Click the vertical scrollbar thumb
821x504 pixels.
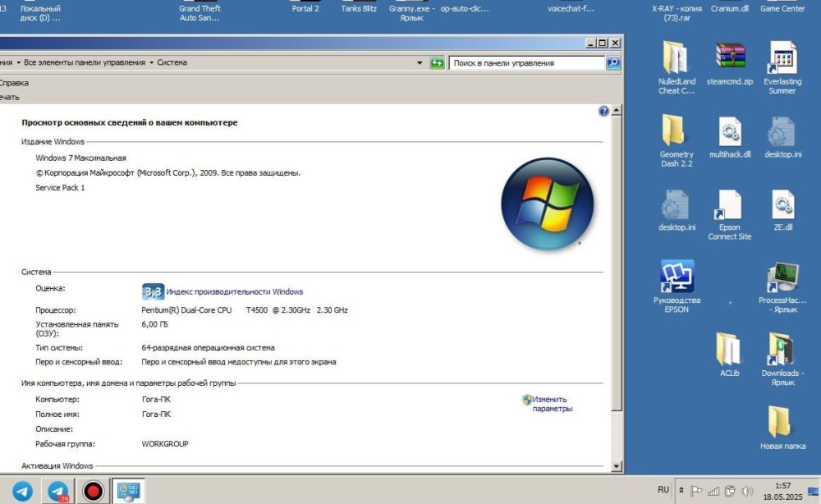tap(617, 263)
